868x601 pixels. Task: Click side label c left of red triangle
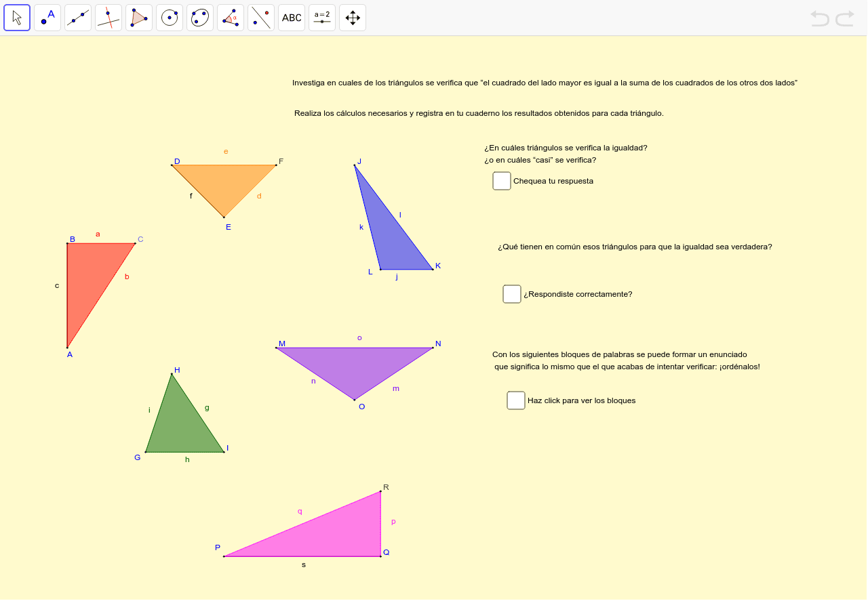click(x=57, y=285)
